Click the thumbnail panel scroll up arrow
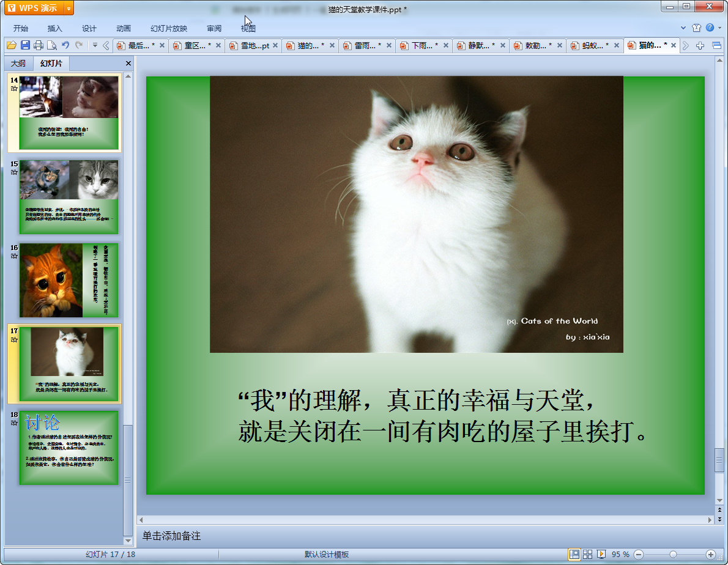Image resolution: width=728 pixels, height=565 pixels. point(128,76)
